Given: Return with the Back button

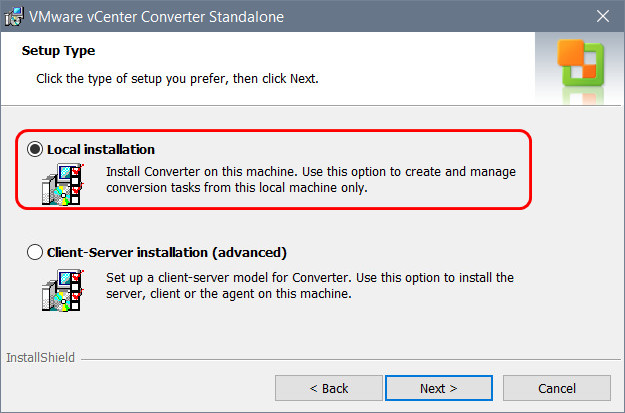Looking at the screenshot, I should point(329,388).
